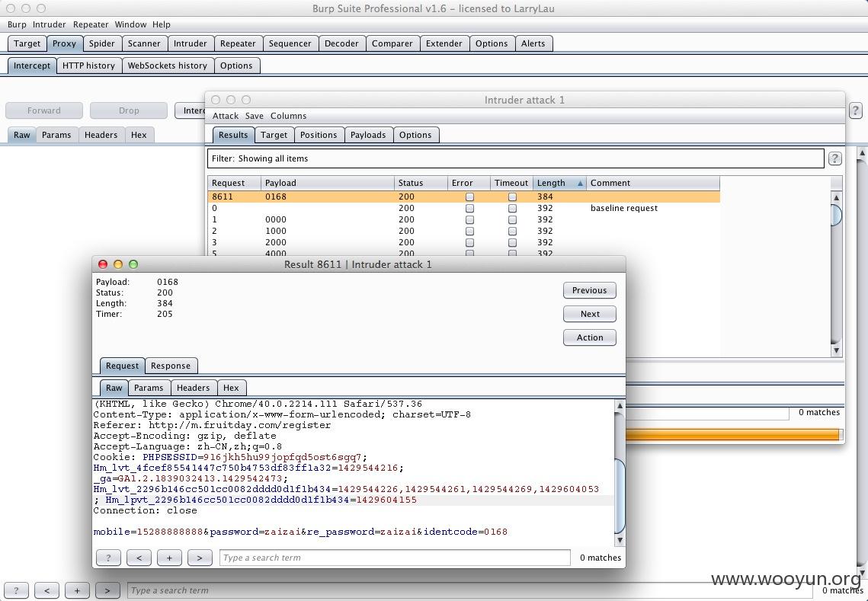The height and width of the screenshot is (601, 868).
Task: Go to previous match in Result 8611 search bar
Action: tap(139, 558)
